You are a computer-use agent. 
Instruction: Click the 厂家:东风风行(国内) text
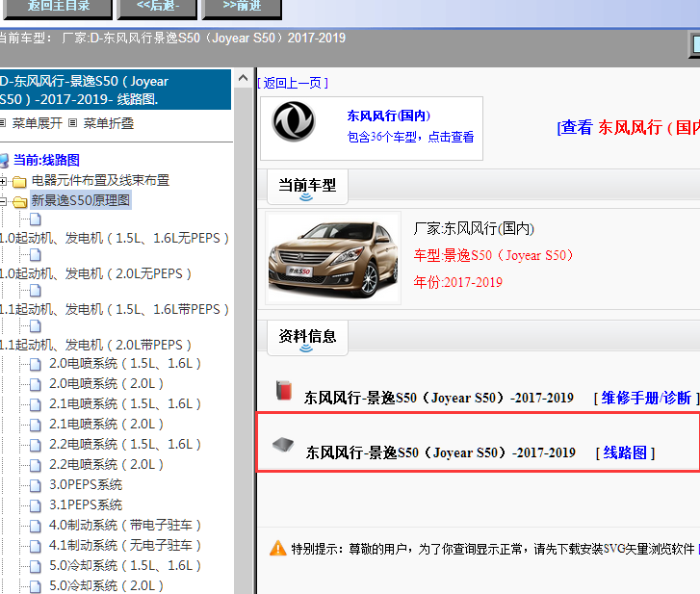(x=474, y=228)
